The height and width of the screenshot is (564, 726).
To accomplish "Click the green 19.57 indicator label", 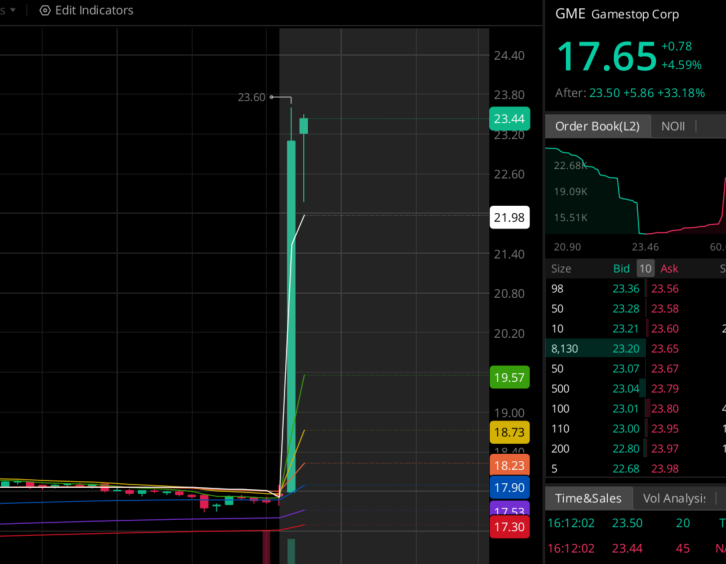I will point(509,377).
